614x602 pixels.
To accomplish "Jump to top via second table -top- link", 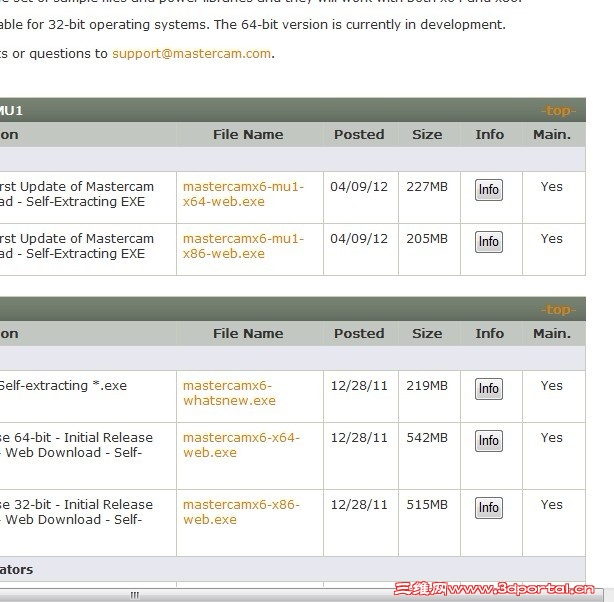I will coord(558,310).
